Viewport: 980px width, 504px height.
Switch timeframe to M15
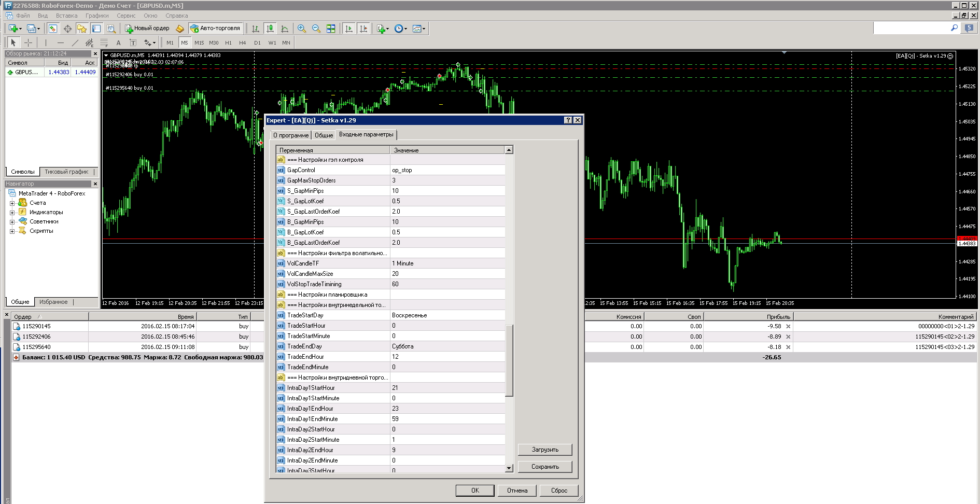199,43
